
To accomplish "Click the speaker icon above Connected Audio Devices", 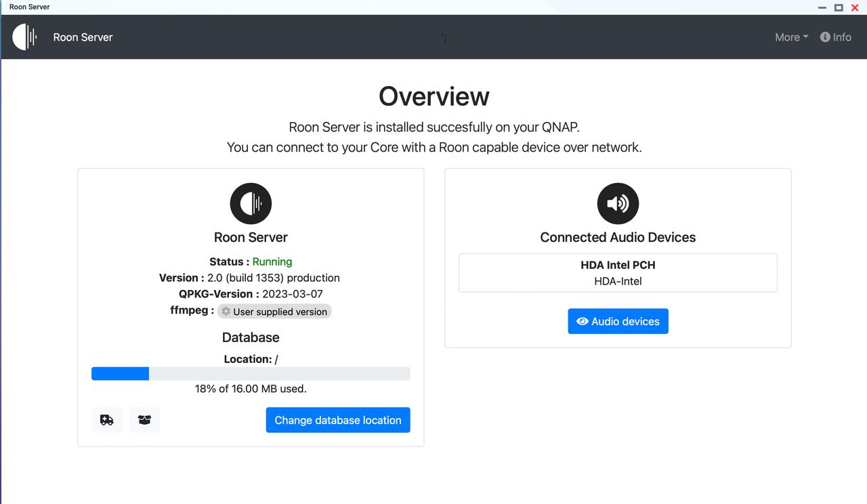I will 618,203.
